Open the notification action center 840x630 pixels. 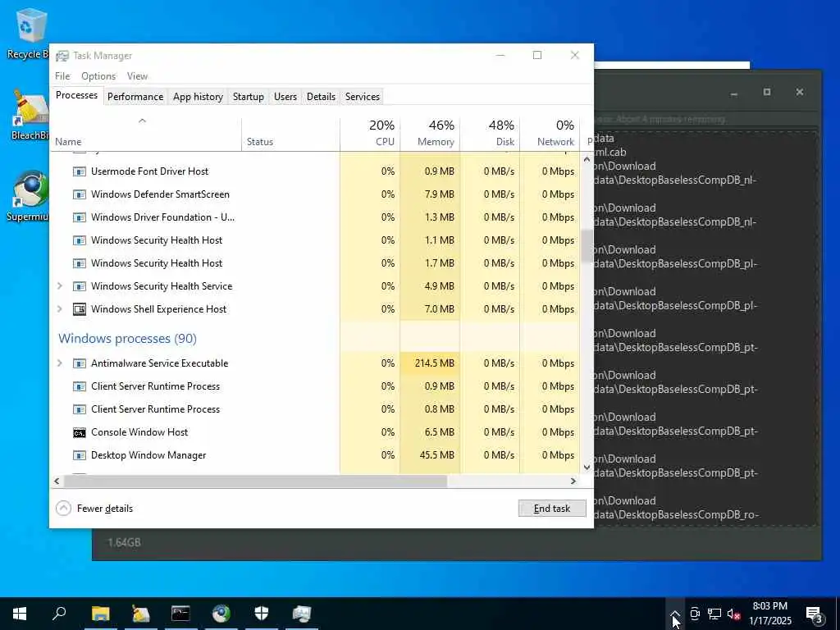(x=815, y=614)
